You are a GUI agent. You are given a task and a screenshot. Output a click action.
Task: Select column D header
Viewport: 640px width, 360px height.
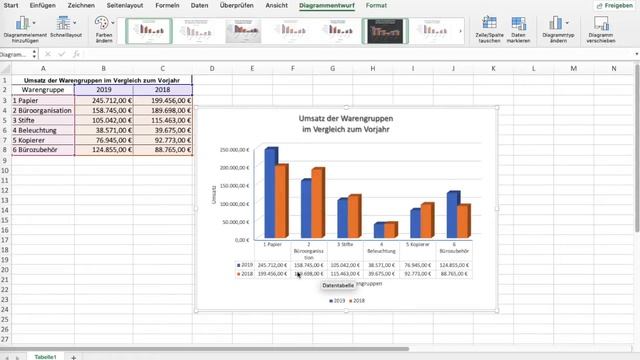212,69
